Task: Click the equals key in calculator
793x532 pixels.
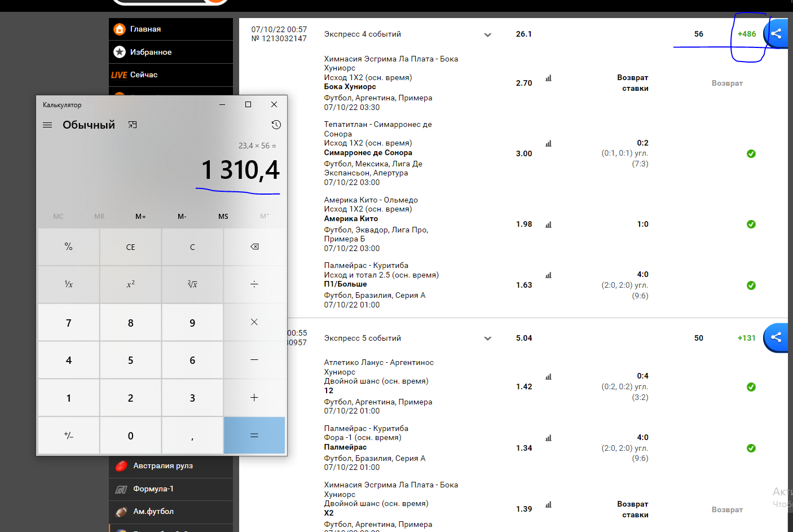Action: [x=254, y=435]
